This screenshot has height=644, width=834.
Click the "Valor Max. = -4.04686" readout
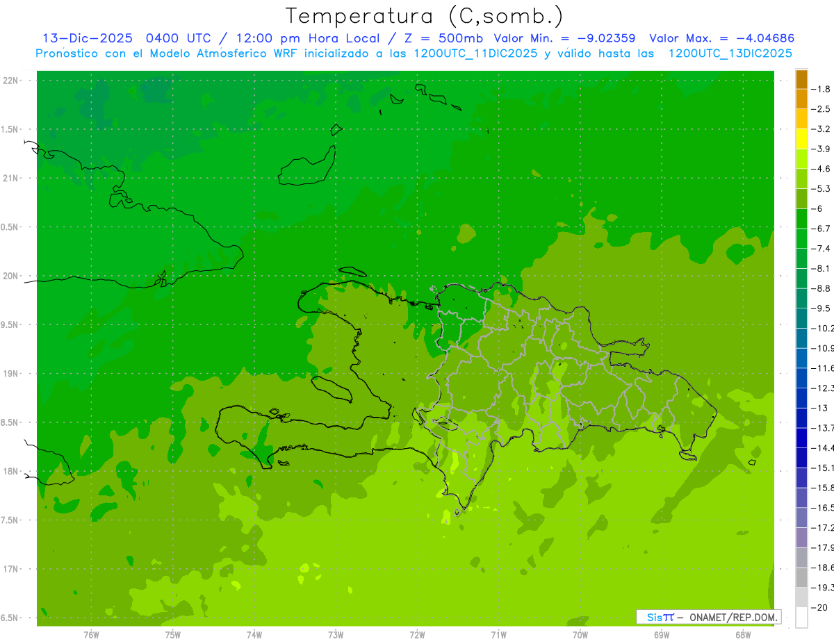[x=721, y=38]
